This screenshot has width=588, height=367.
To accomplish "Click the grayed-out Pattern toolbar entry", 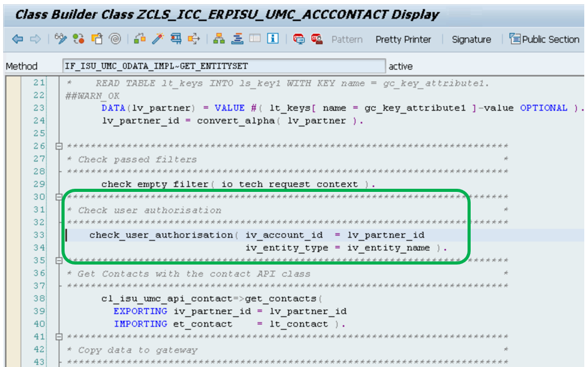I will coord(346,39).
